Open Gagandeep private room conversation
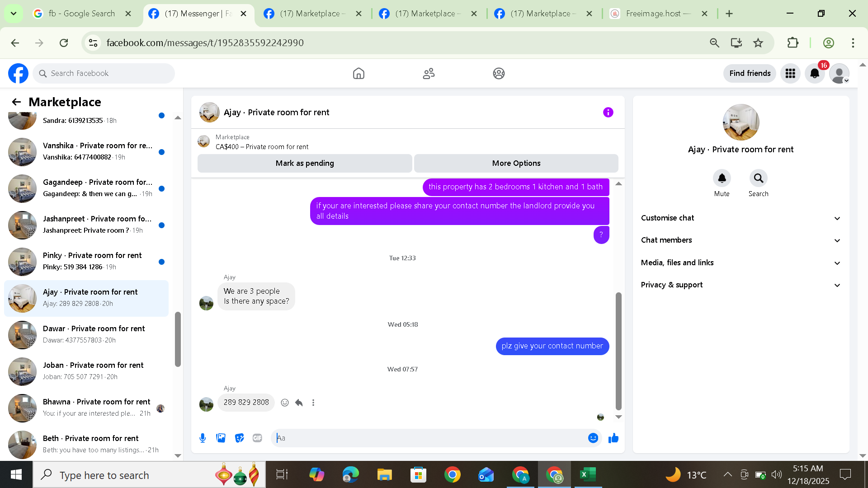 [86, 188]
